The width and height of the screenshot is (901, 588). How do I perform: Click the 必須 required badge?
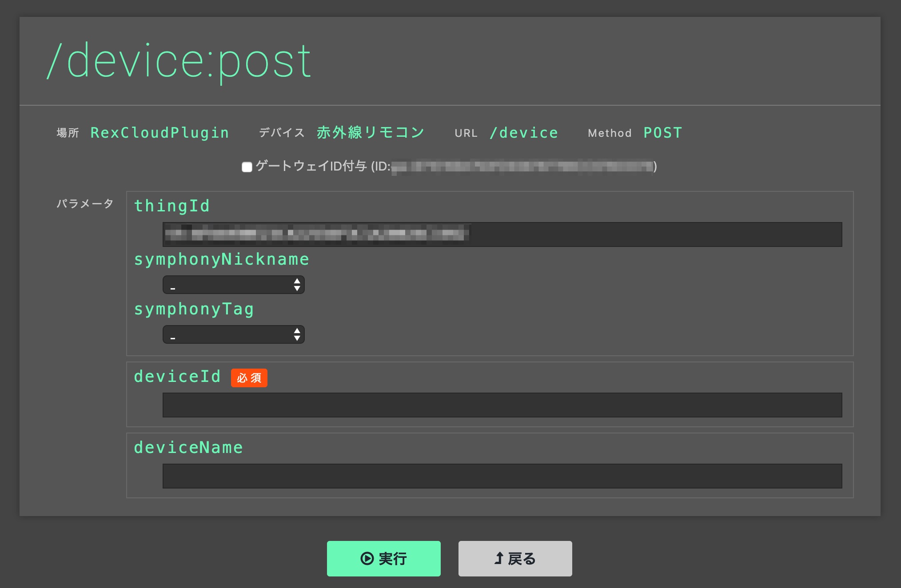(249, 378)
